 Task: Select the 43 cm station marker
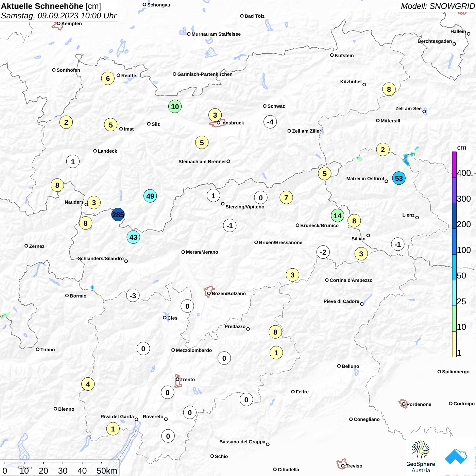(x=133, y=237)
